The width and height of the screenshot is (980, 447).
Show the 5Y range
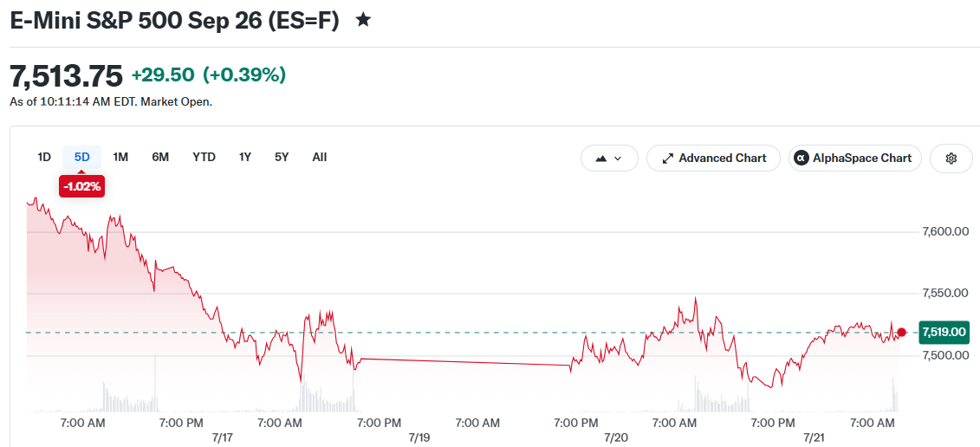pyautogui.click(x=282, y=157)
